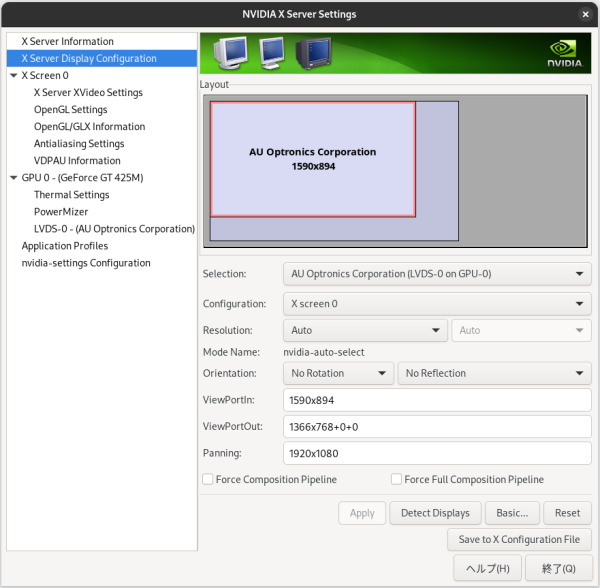Switch to Basic view button
This screenshot has width=600, height=588.
[x=512, y=513]
